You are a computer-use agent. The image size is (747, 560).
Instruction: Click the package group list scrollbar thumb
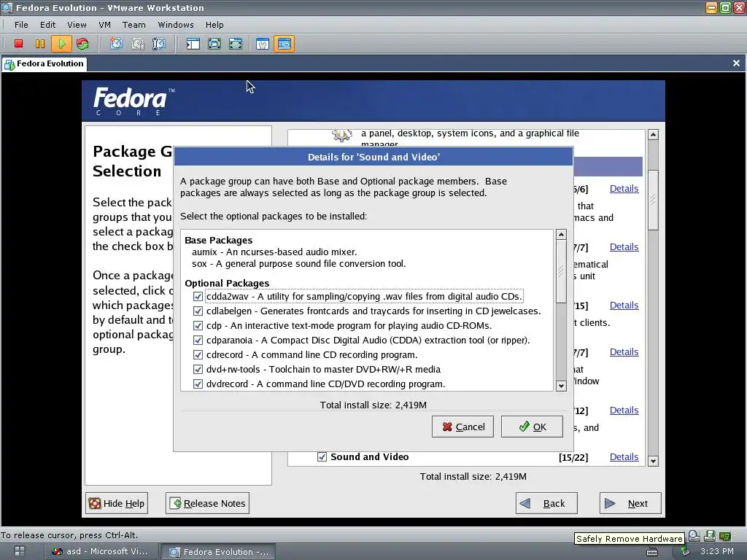653,200
